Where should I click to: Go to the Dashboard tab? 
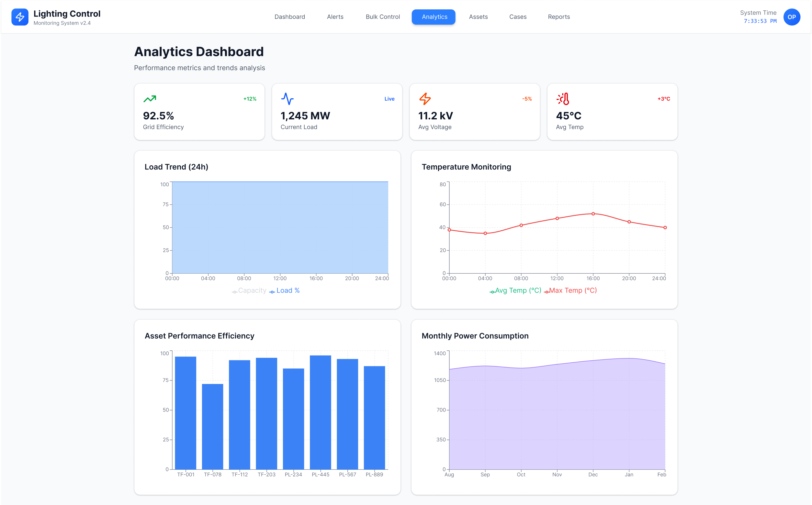[x=290, y=17]
